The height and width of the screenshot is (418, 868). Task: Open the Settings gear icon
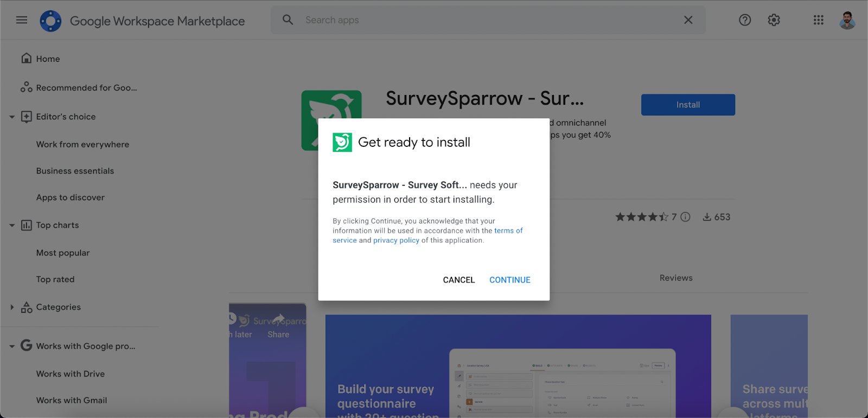774,20
